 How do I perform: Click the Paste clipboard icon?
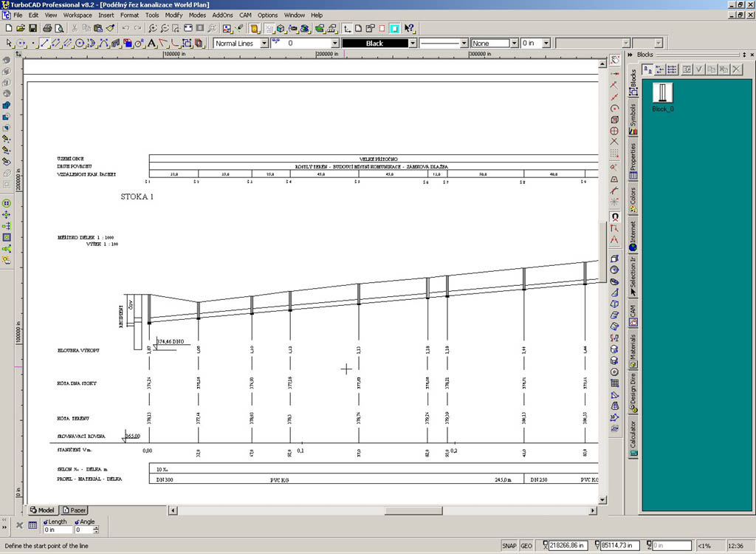[98, 29]
